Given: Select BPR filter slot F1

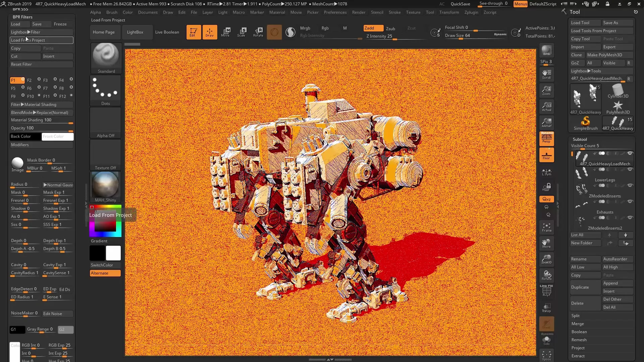Looking at the screenshot, I should [17, 80].
